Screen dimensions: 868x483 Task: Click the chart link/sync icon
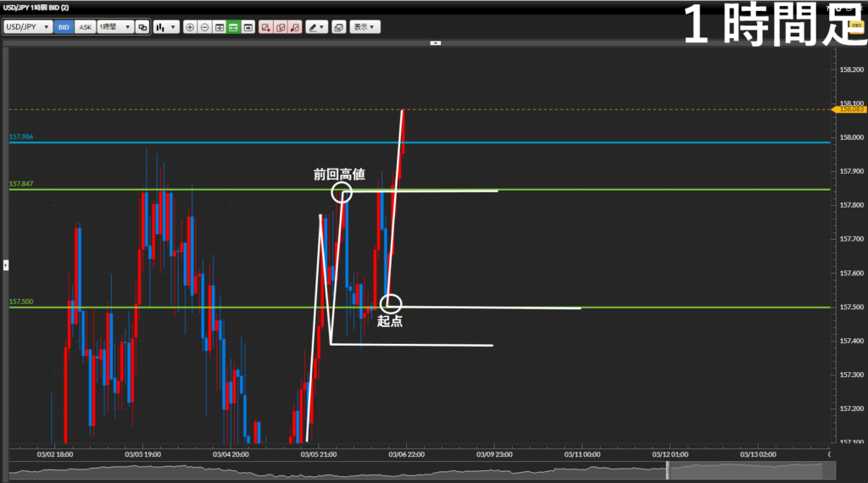(142, 27)
